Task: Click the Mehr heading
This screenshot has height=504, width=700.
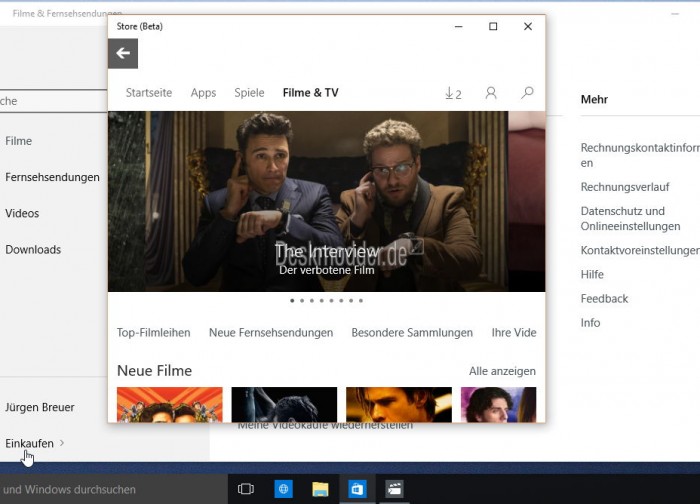Action: [594, 99]
